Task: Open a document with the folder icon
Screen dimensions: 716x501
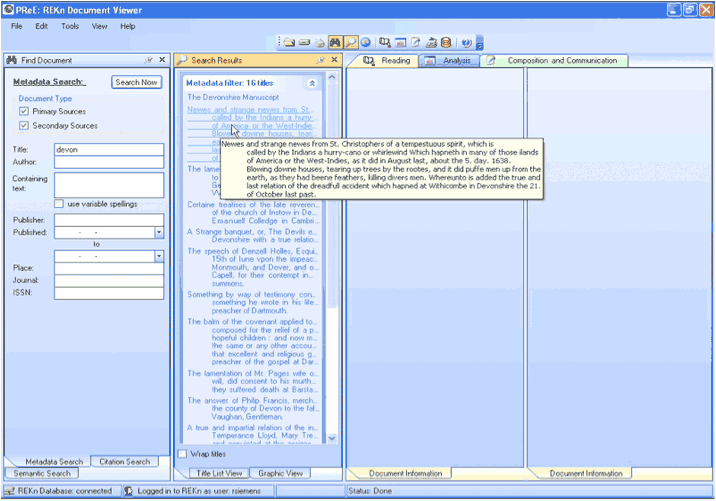Action: point(289,42)
